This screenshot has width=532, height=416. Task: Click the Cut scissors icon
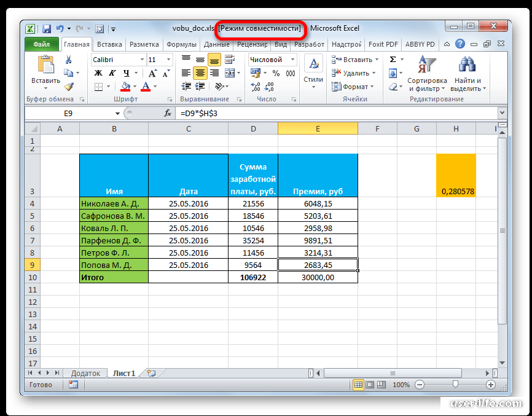point(69,60)
